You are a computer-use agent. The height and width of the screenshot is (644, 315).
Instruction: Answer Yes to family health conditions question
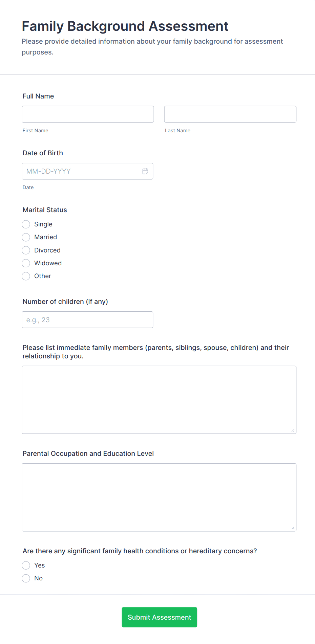coord(26,565)
